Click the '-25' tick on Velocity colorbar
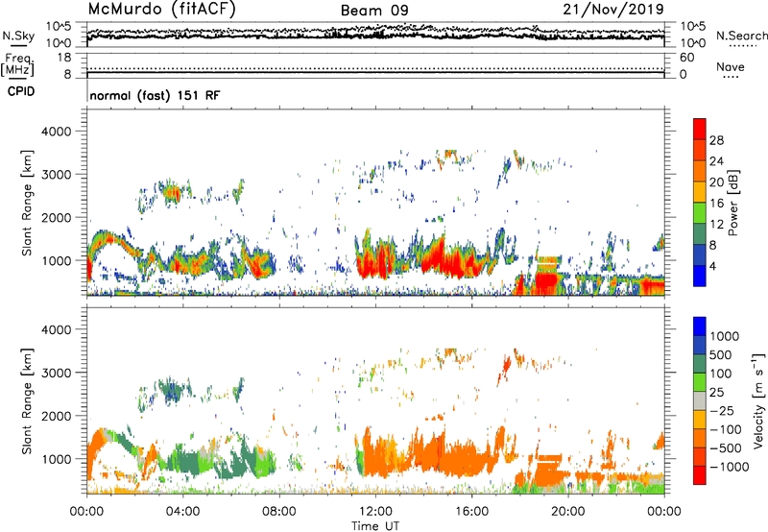The image size is (768, 532). click(723, 410)
